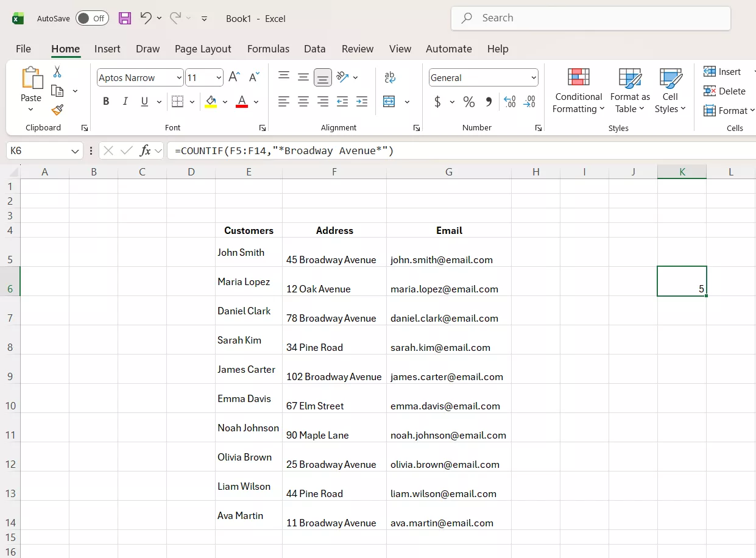Viewport: 756px width, 558px height.
Task: Open the Number Format dropdown showing General
Action: pos(483,77)
